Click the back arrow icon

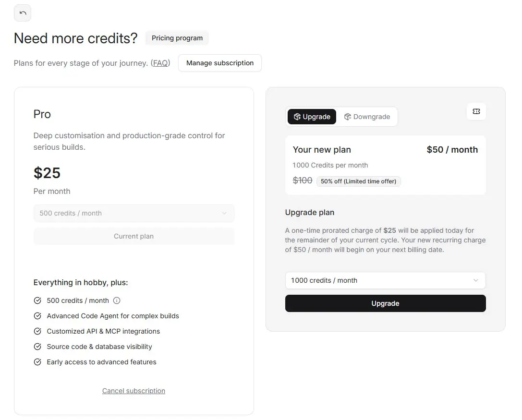23,13
